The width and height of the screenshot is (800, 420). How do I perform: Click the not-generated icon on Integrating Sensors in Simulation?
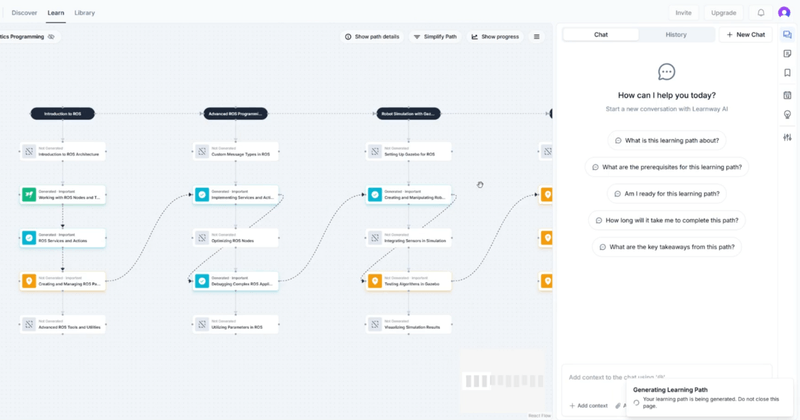coord(375,238)
